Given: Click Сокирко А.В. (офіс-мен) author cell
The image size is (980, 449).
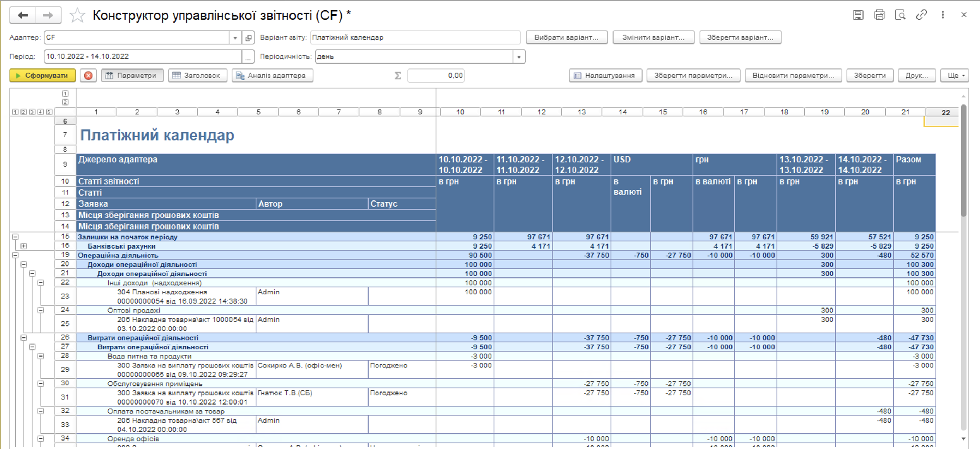Looking at the screenshot, I should pos(312,370).
